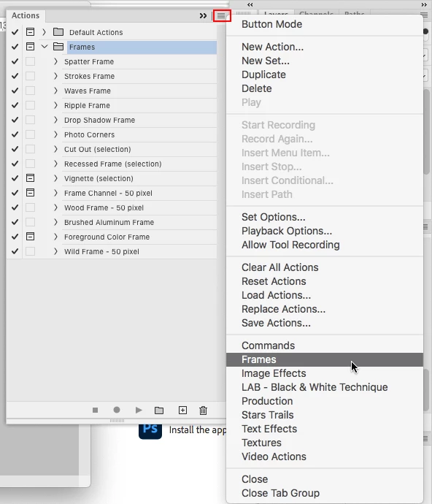This screenshot has height=504, width=432.
Task: Choose Reset Actions menu item
Action: (x=325, y=281)
